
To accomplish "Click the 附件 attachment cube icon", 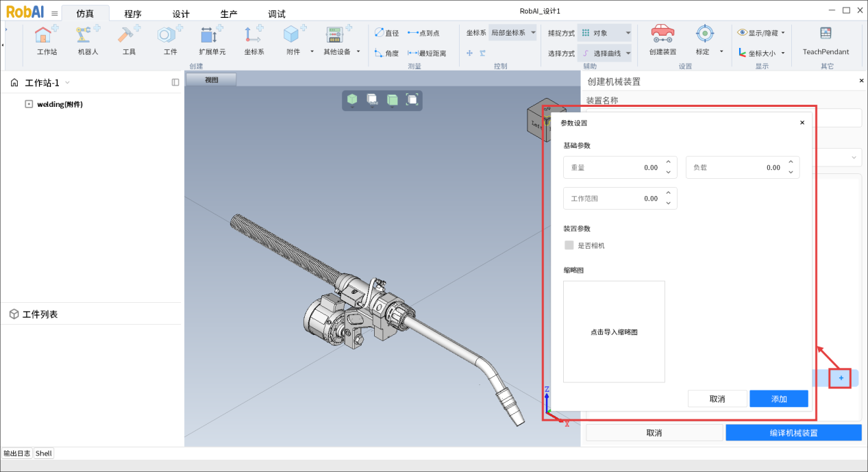I will (293, 34).
